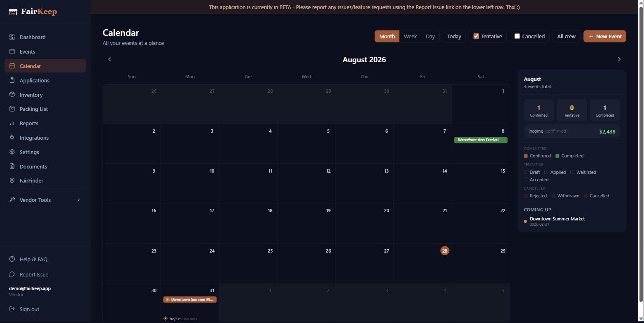The image size is (644, 323).
Task: Click the Tentative count card showing 0
Action: click(x=572, y=110)
